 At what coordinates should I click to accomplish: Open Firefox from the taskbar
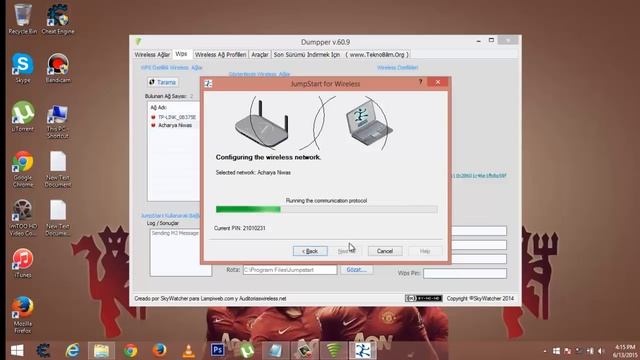[x=160, y=350]
